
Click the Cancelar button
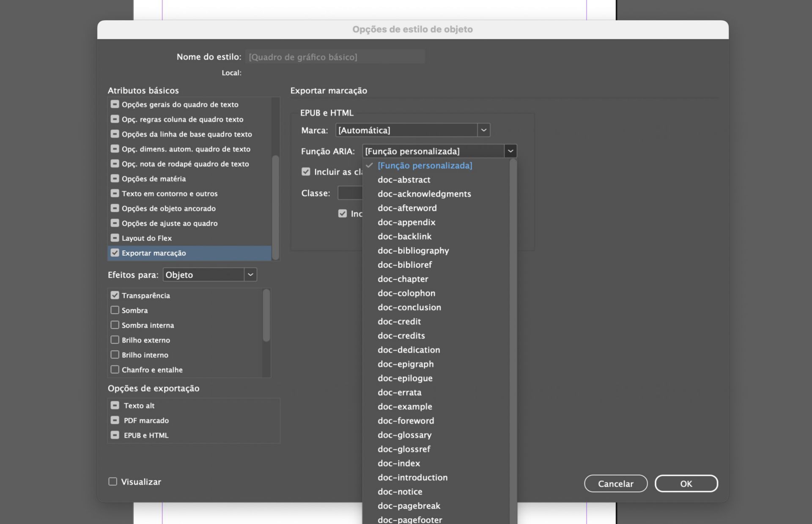point(615,483)
